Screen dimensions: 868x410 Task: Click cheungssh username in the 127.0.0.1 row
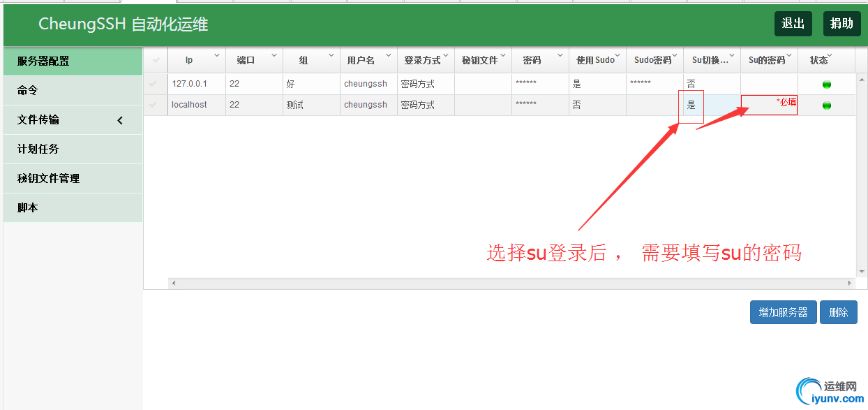click(x=368, y=84)
